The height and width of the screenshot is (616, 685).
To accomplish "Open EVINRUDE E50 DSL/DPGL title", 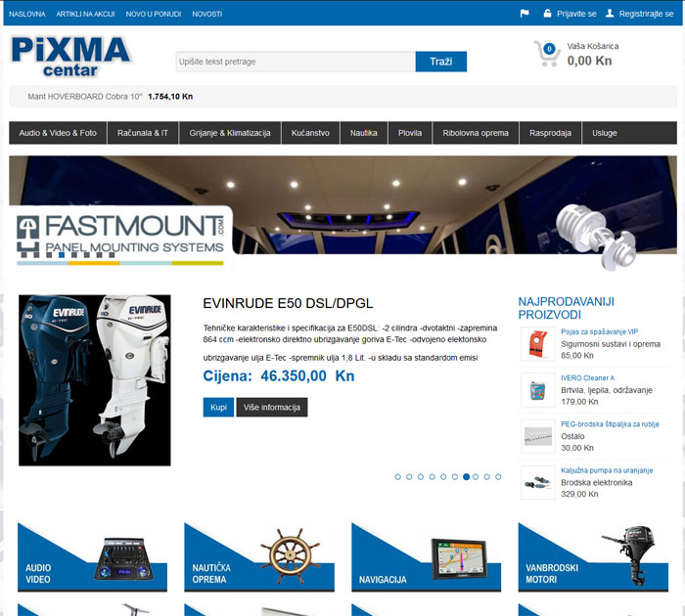I will [x=288, y=303].
